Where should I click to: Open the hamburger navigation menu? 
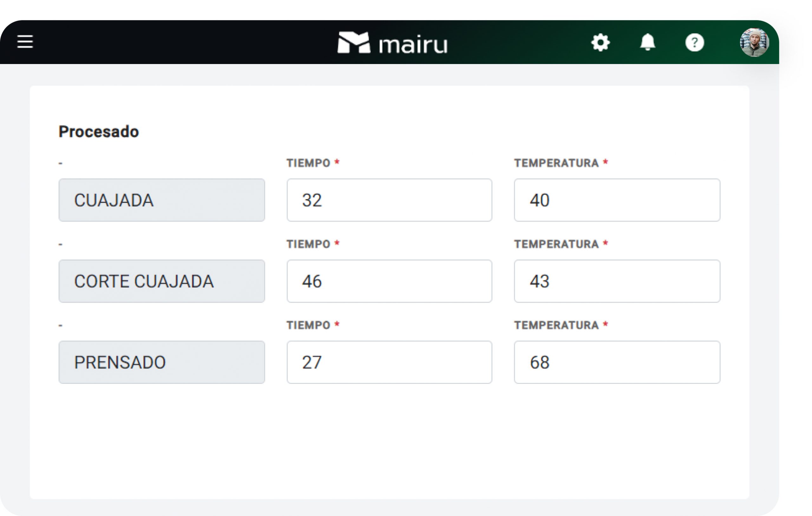tap(25, 42)
